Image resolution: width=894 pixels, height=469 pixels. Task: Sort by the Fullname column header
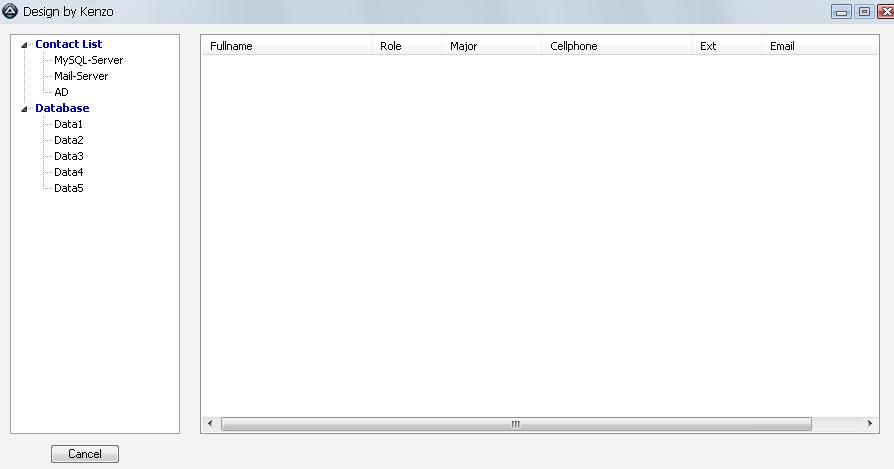click(286, 46)
